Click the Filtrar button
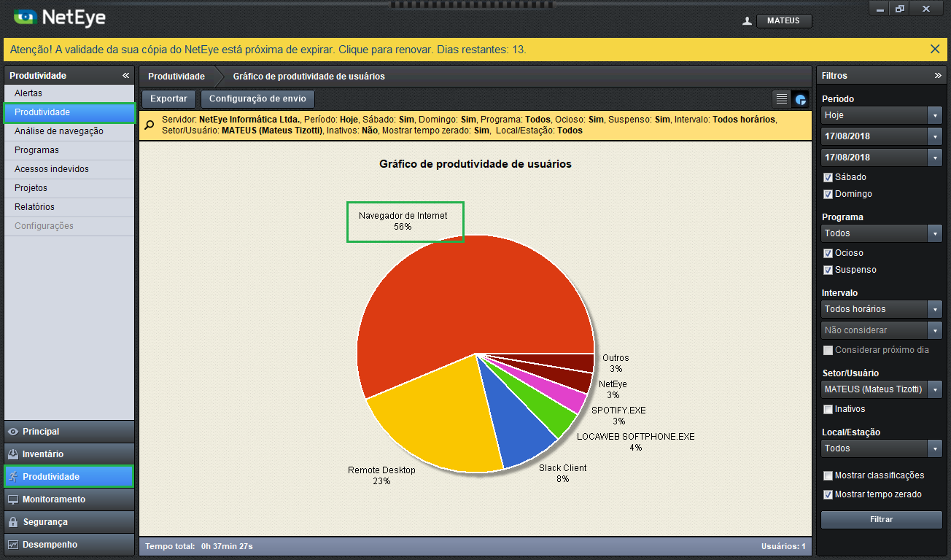This screenshot has width=951, height=560. pos(881,520)
